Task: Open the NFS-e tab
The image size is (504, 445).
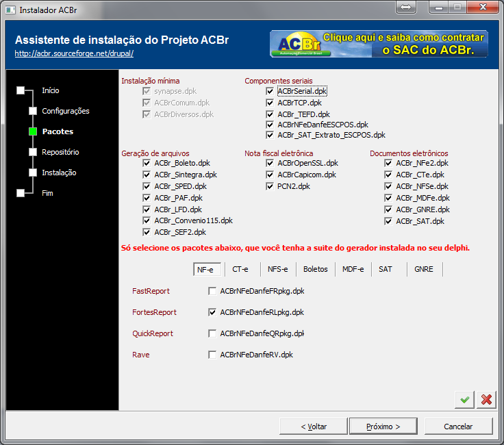Action: click(x=278, y=269)
